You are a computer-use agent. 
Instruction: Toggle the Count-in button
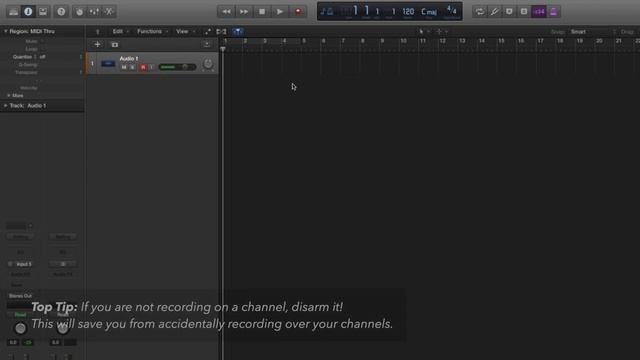[x=539, y=11]
